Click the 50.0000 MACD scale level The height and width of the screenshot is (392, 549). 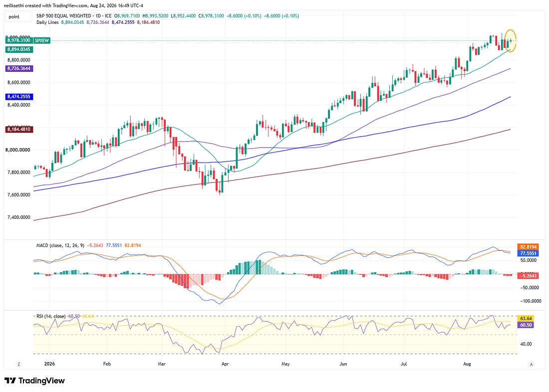click(529, 260)
